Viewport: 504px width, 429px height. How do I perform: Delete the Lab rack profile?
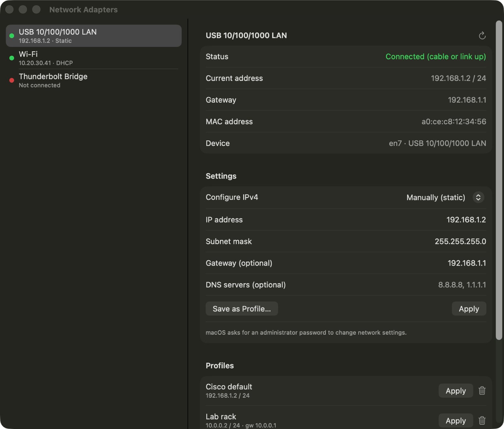click(482, 420)
